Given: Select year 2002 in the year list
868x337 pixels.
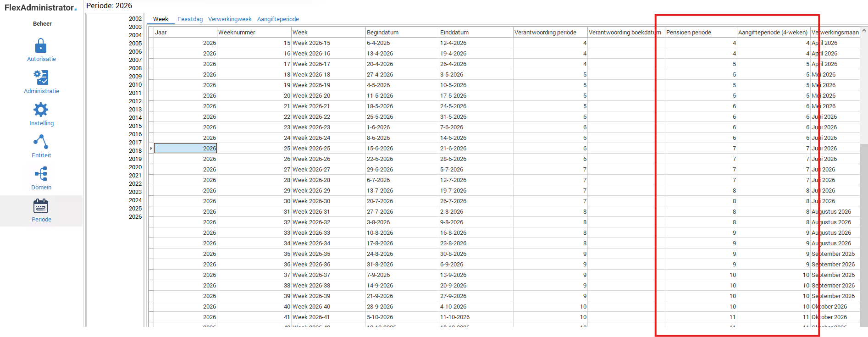Looking at the screenshot, I should 135,19.
